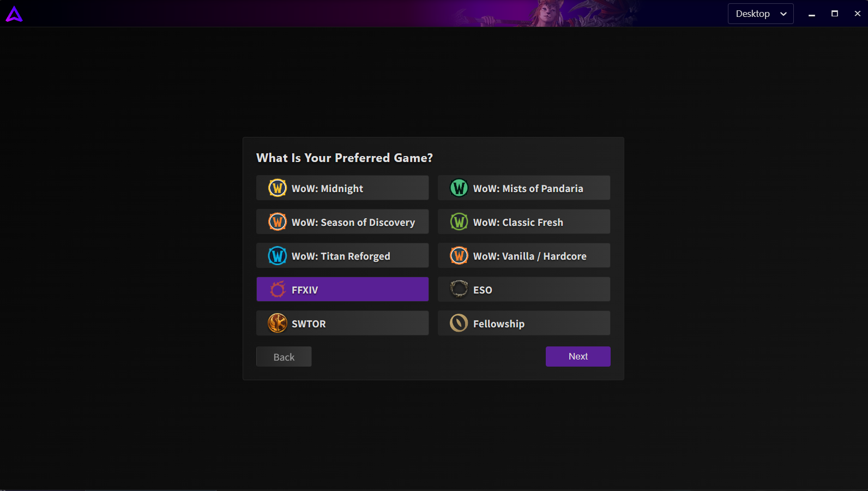Image resolution: width=868 pixels, height=491 pixels.
Task: Open the Desktop dropdown menu
Action: pos(760,14)
